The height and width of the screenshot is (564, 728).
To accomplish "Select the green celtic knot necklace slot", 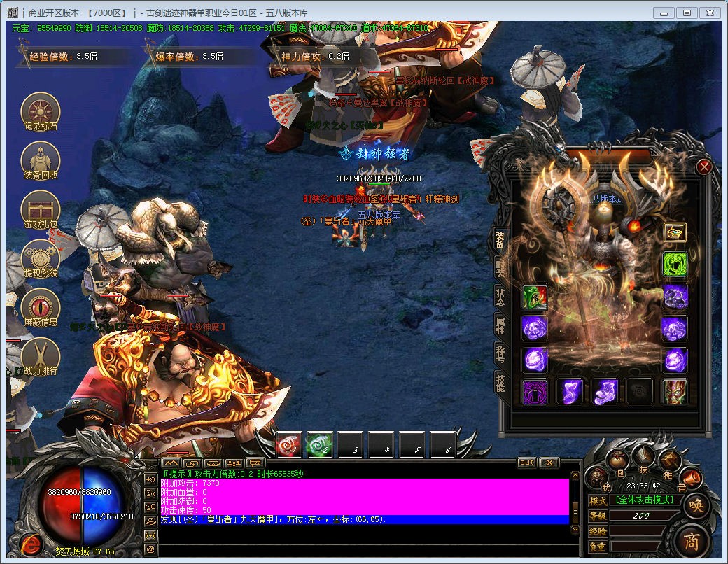I will click(674, 264).
